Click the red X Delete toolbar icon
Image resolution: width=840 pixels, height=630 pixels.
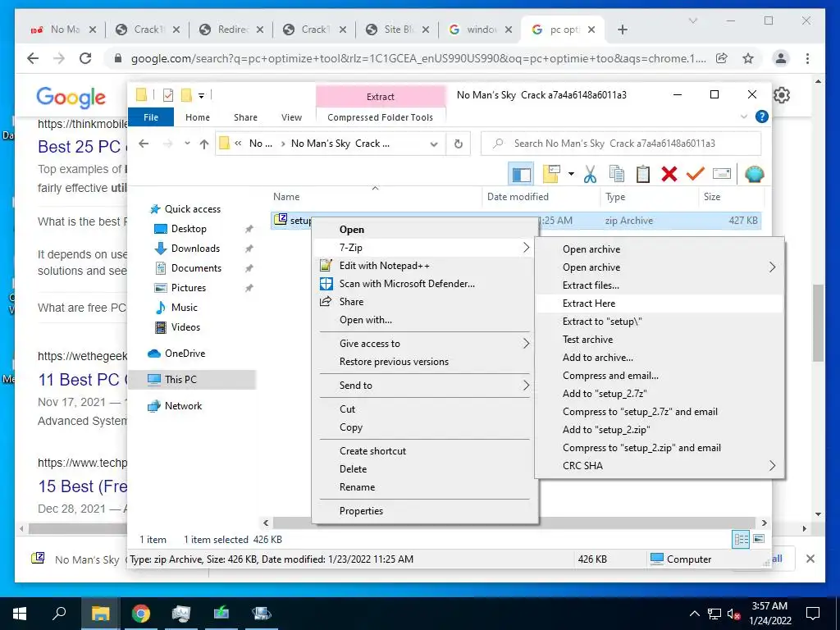point(669,174)
